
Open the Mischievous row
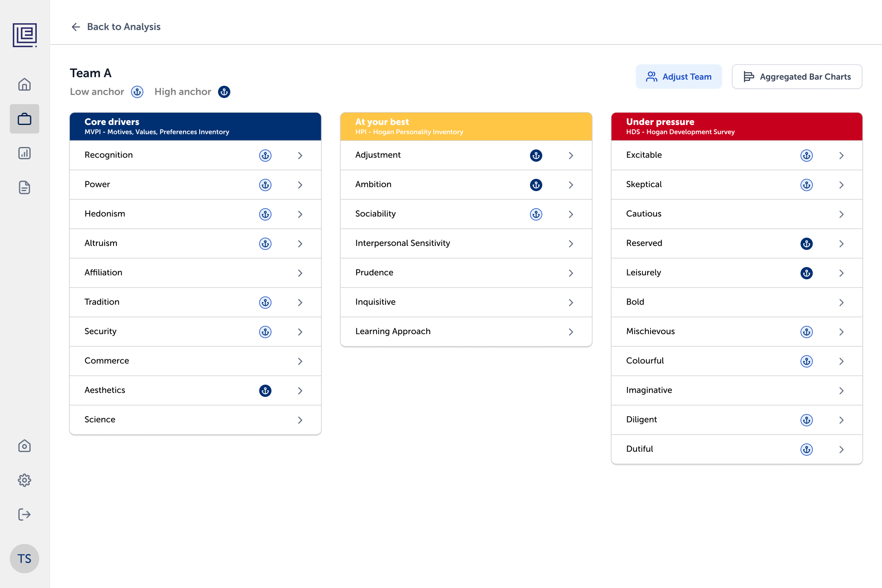point(737,332)
